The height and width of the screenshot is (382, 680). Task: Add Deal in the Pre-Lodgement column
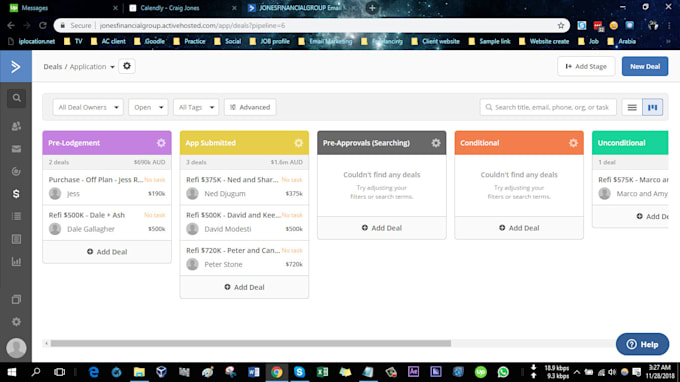(x=107, y=251)
